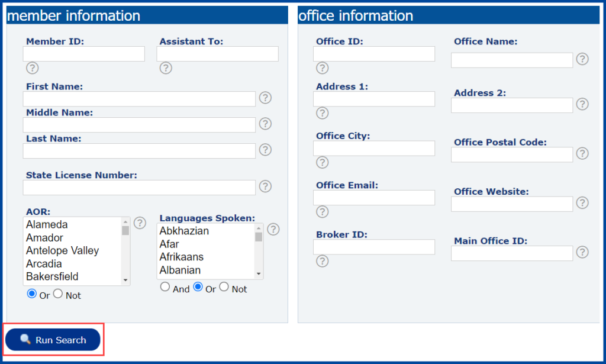This screenshot has height=364, width=606.
Task: Enable And option for Languages Spoken
Action: 165,286
